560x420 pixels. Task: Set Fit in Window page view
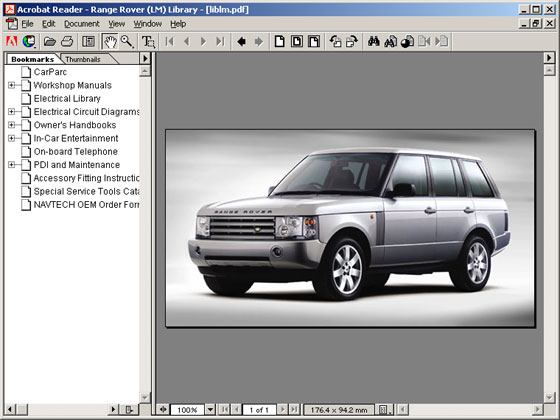click(297, 41)
